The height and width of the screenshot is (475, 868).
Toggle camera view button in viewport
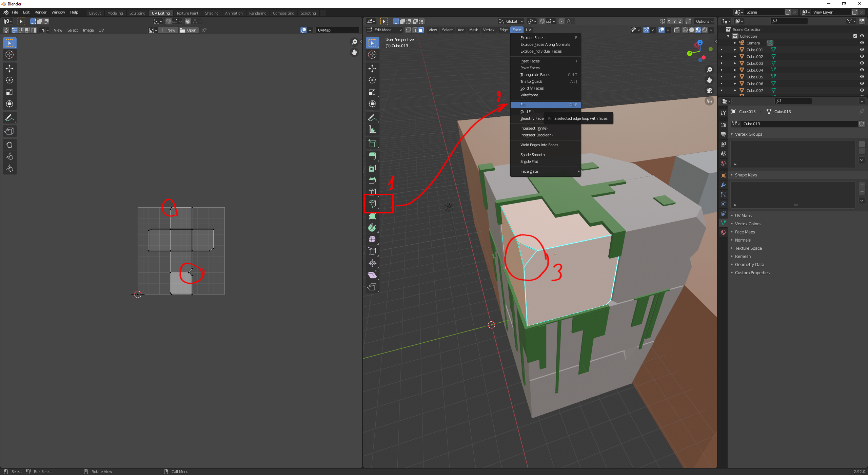coord(709,91)
